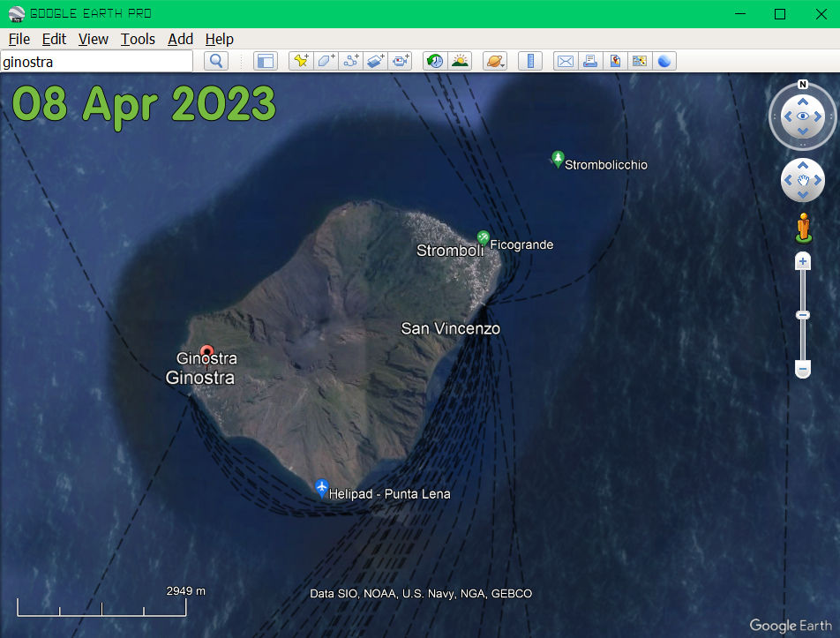Expand the Add menu

(180, 39)
